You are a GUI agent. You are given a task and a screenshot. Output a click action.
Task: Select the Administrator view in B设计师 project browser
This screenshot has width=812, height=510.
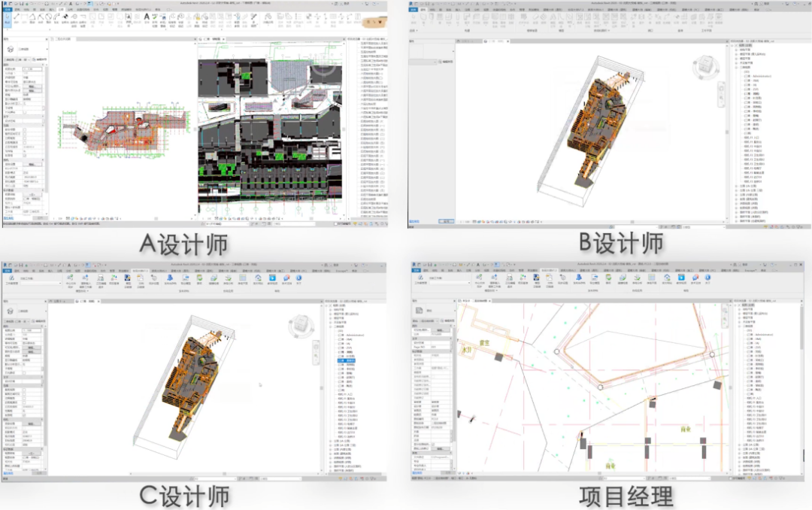759,76
